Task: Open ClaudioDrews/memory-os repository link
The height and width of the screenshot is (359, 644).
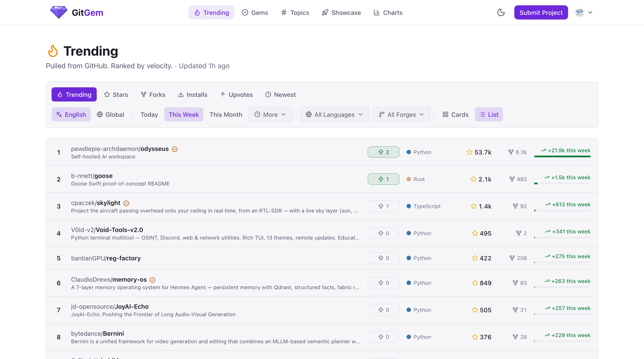Action: tap(109, 279)
